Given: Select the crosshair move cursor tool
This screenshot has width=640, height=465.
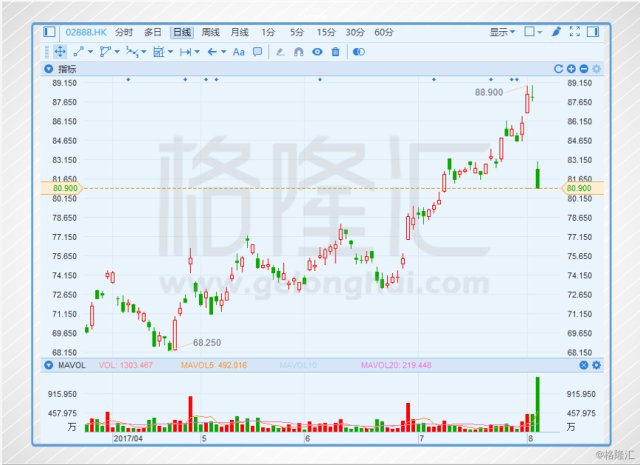Looking at the screenshot, I should (60, 51).
